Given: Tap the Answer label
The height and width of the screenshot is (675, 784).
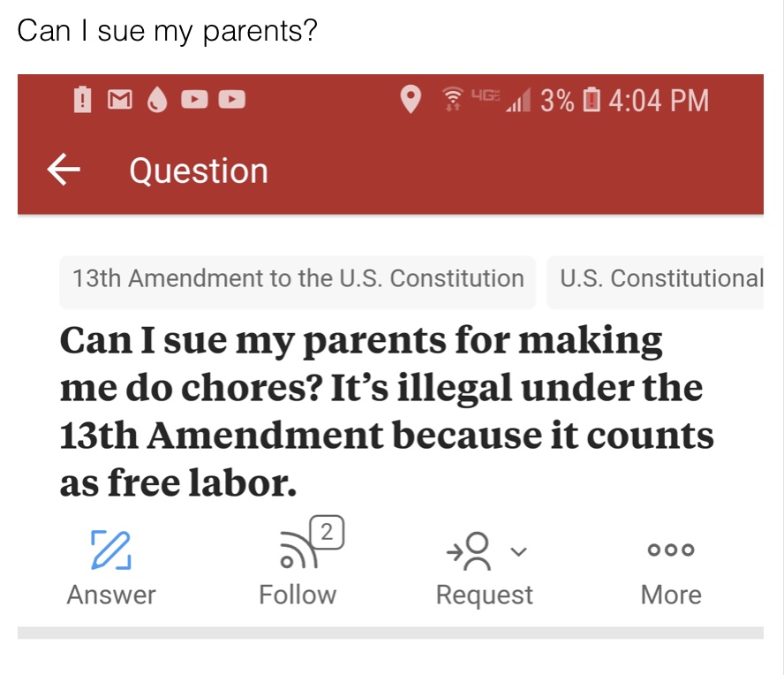Looking at the screenshot, I should pyautogui.click(x=111, y=595).
